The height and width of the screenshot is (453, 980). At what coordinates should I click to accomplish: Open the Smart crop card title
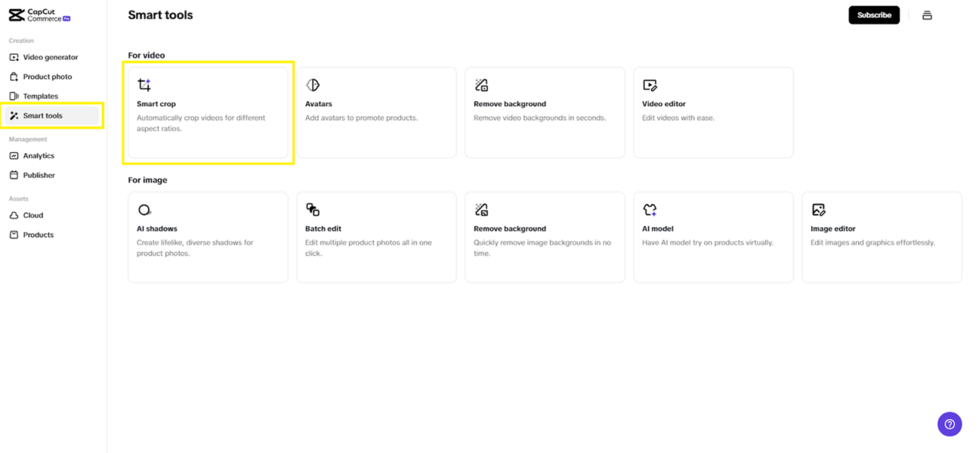156,104
